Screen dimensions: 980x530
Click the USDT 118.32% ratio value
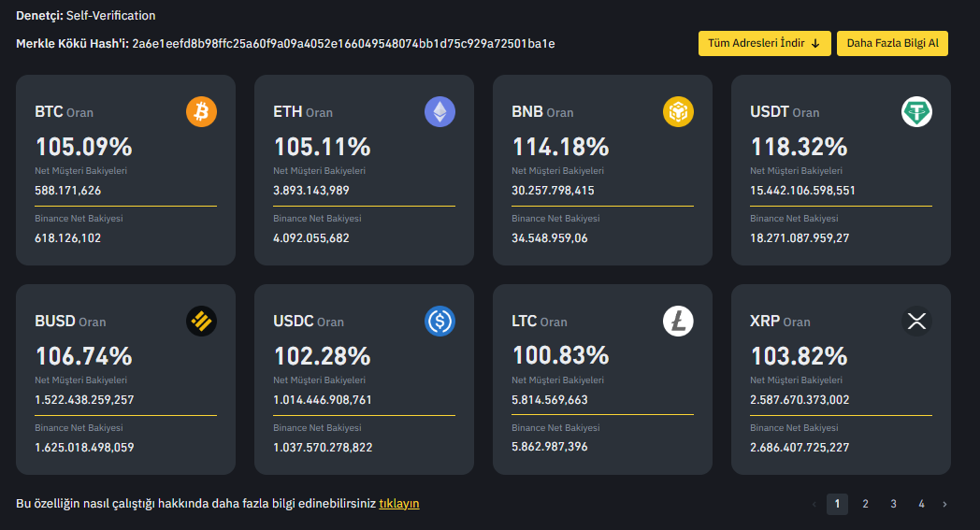pos(799,147)
